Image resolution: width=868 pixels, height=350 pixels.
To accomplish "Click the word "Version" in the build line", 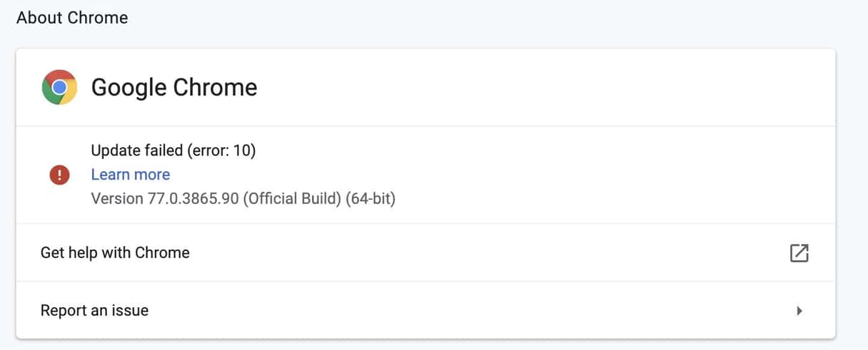I will click(116, 198).
